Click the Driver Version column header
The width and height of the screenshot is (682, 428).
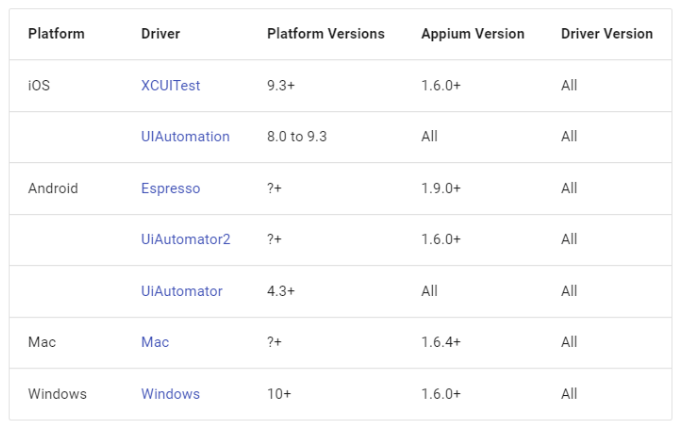click(606, 34)
